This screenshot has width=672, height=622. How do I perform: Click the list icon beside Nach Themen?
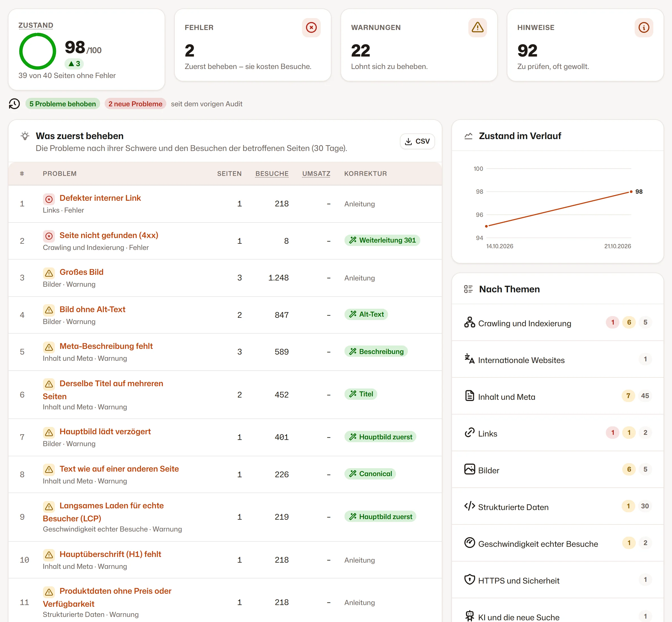coord(468,289)
